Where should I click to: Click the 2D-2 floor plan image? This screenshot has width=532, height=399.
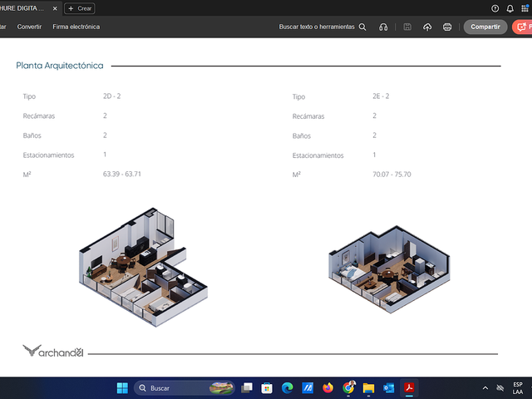144,268
